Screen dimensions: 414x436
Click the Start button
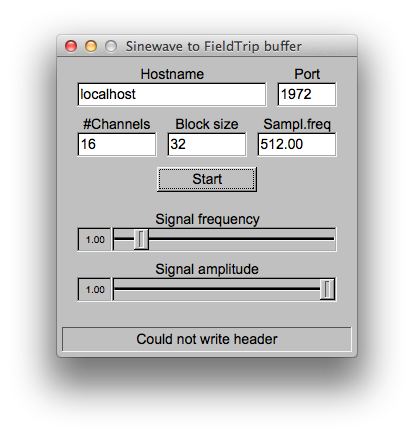tap(207, 179)
